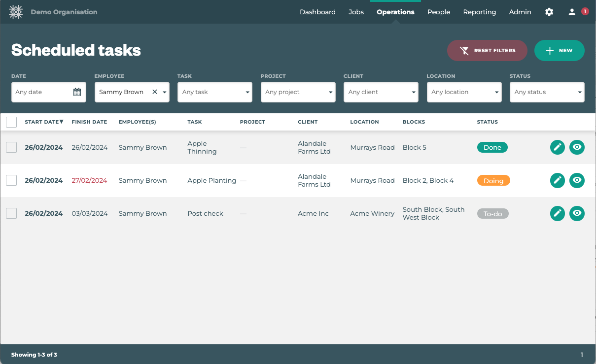This screenshot has width=596, height=364.
Task: Select the Apple Thinning row checkbox
Action: pyautogui.click(x=11, y=147)
